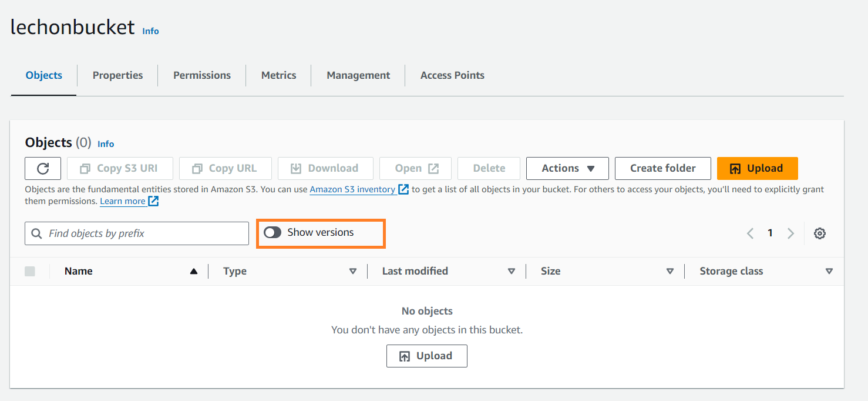This screenshot has height=401, width=868.
Task: Open table preferences gear icon
Action: (x=820, y=233)
